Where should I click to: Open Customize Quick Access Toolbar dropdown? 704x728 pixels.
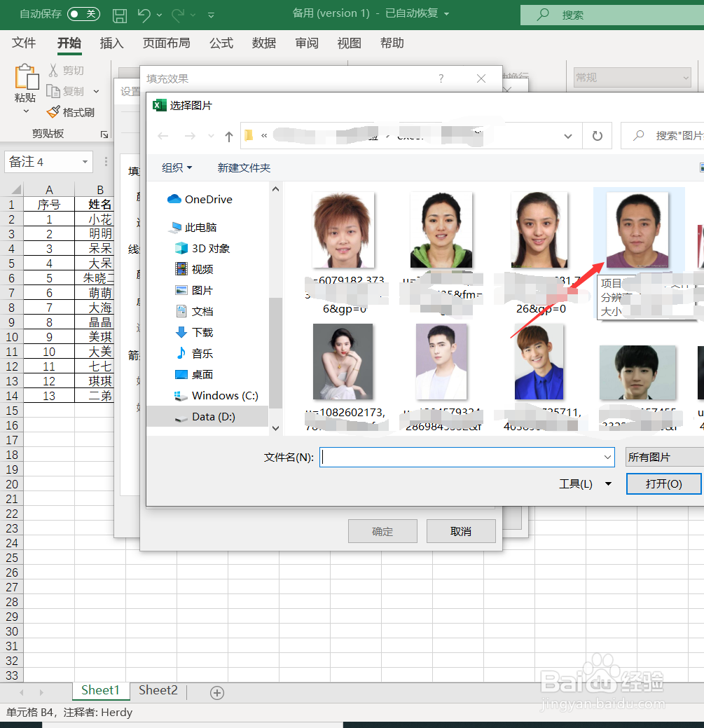click(x=211, y=15)
